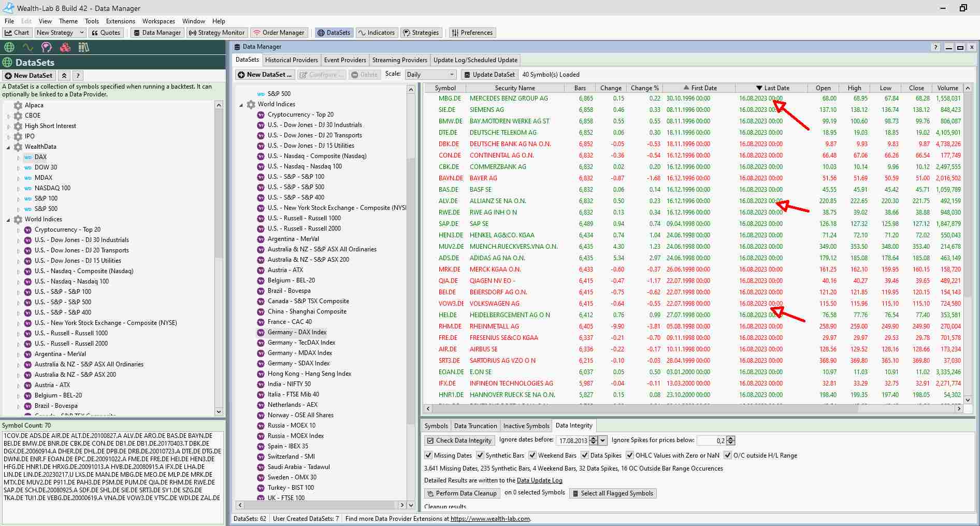
Task: Click the Preferences sliders toolbar button
Action: [x=472, y=33]
